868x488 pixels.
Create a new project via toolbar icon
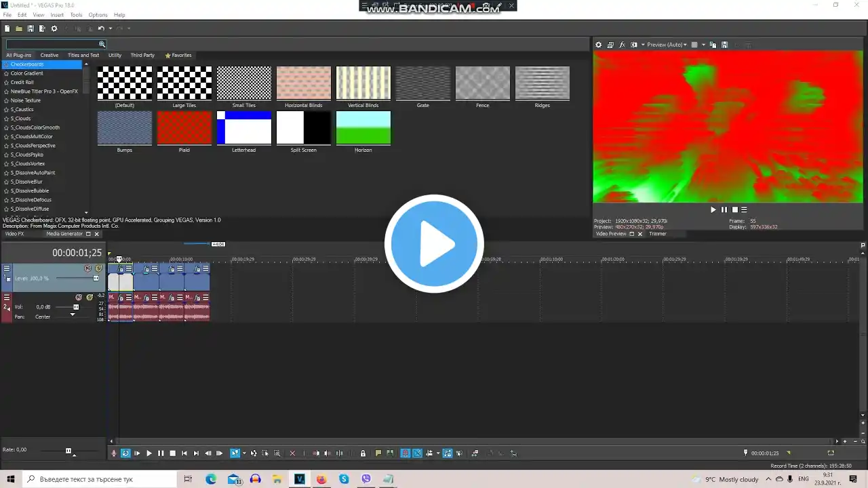tap(7, 28)
